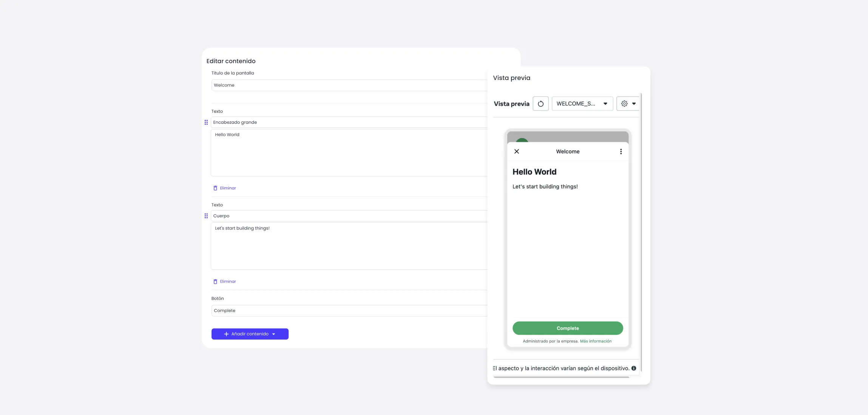Select the Encabezado grande text style label

[235, 121]
